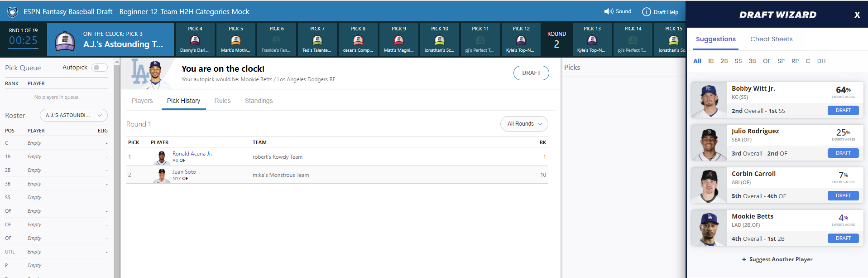
Task: Click Pick 12 Kyle's team helmet icon
Action: [x=521, y=40]
